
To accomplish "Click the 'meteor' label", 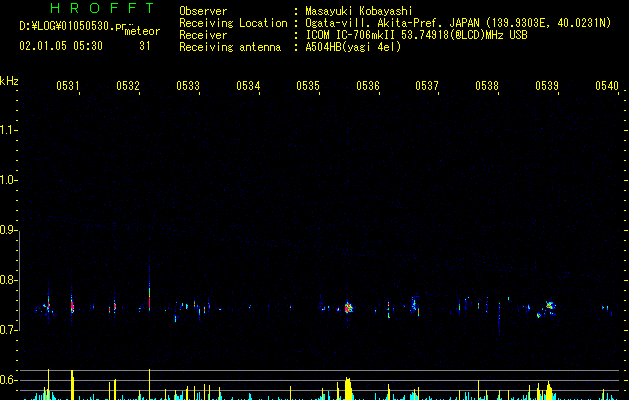I will [142, 31].
